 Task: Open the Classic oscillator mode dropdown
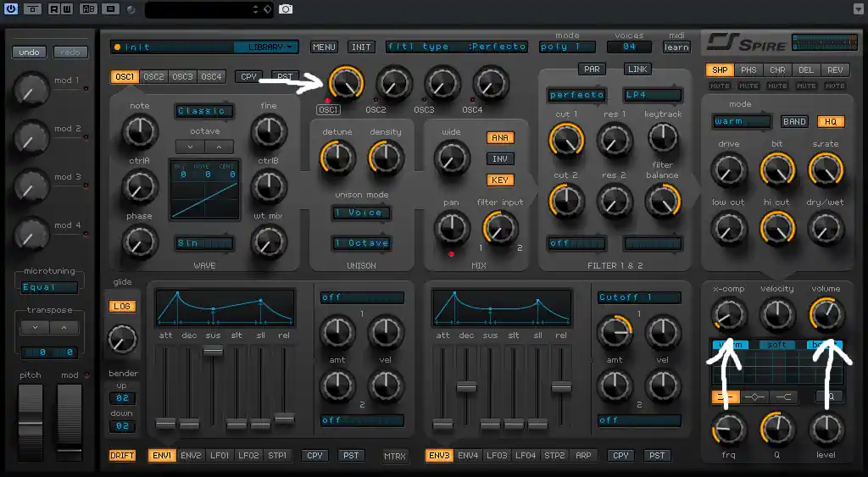(x=203, y=111)
